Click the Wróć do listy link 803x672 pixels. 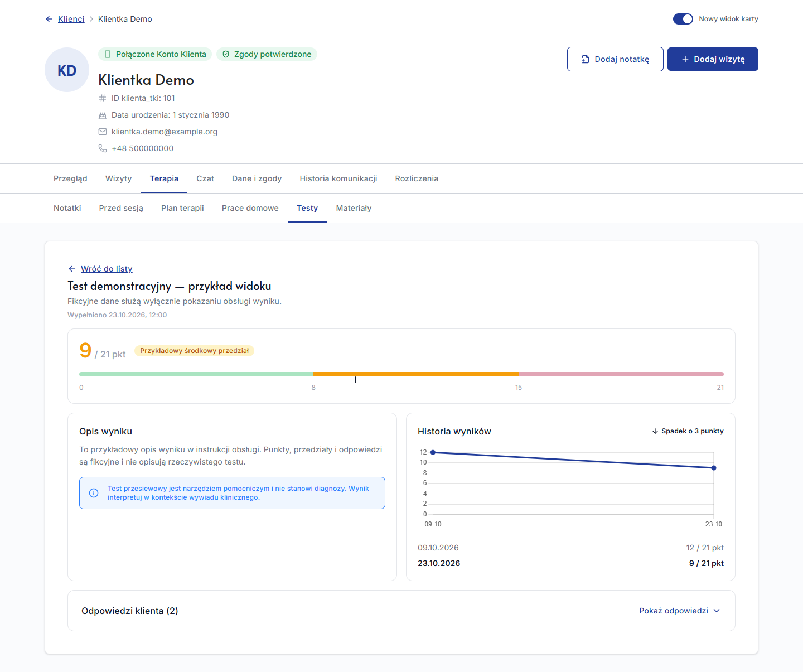point(107,269)
